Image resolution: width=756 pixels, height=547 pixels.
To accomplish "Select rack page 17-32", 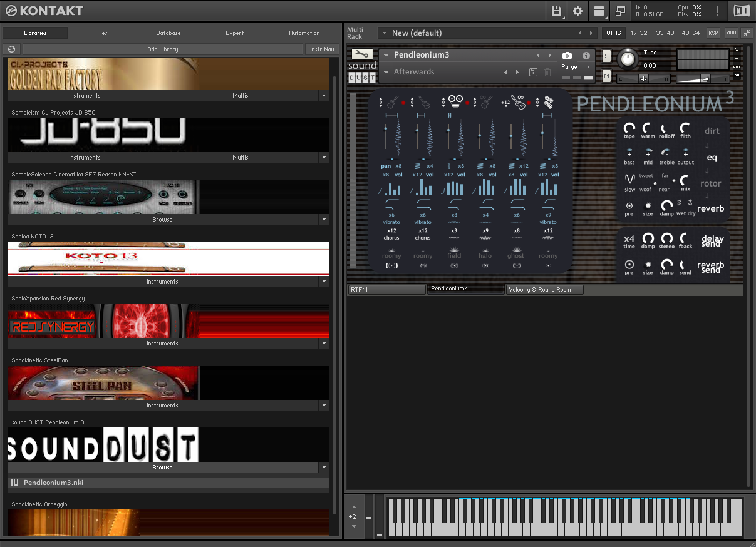I will (x=639, y=33).
